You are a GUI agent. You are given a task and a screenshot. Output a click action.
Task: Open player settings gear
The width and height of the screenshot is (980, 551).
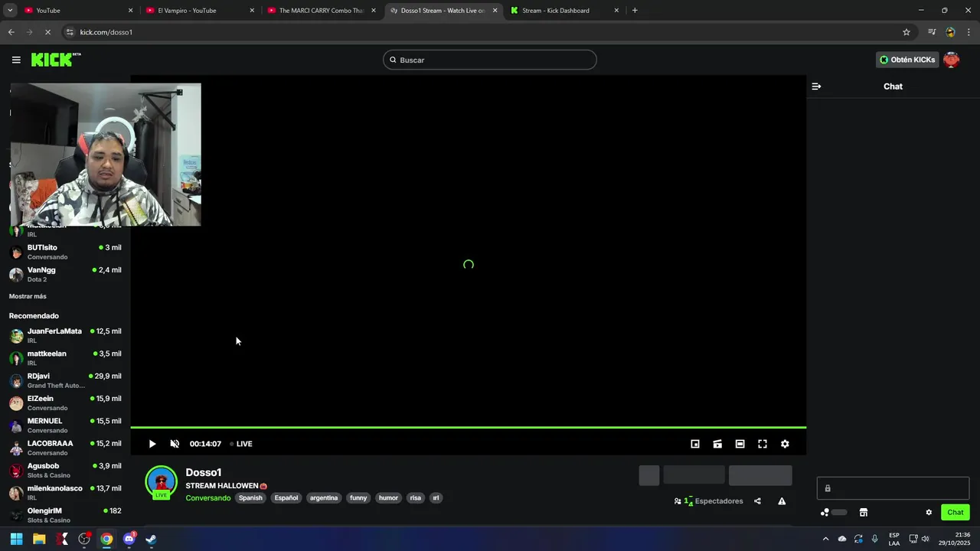pyautogui.click(x=785, y=444)
